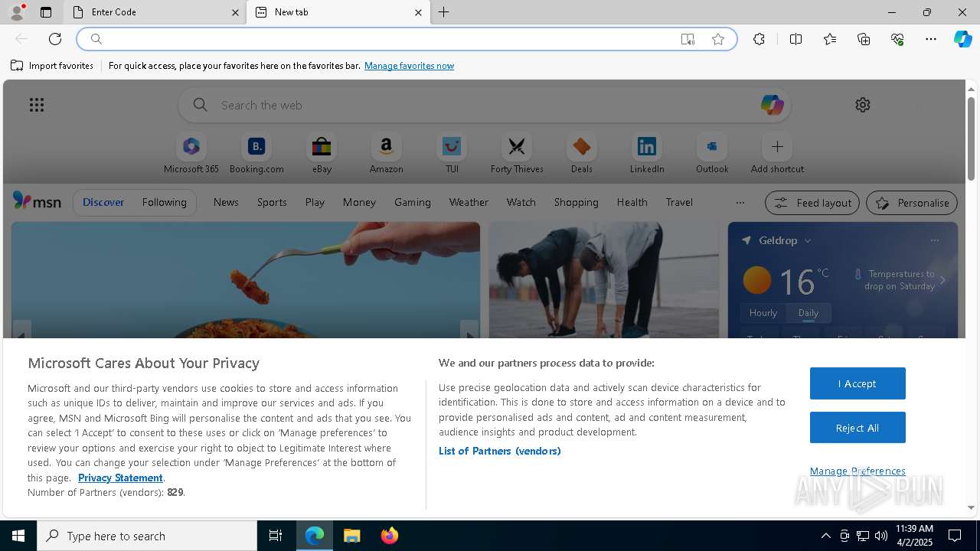Open weather card more options
The image size is (980, 551).
(935, 240)
